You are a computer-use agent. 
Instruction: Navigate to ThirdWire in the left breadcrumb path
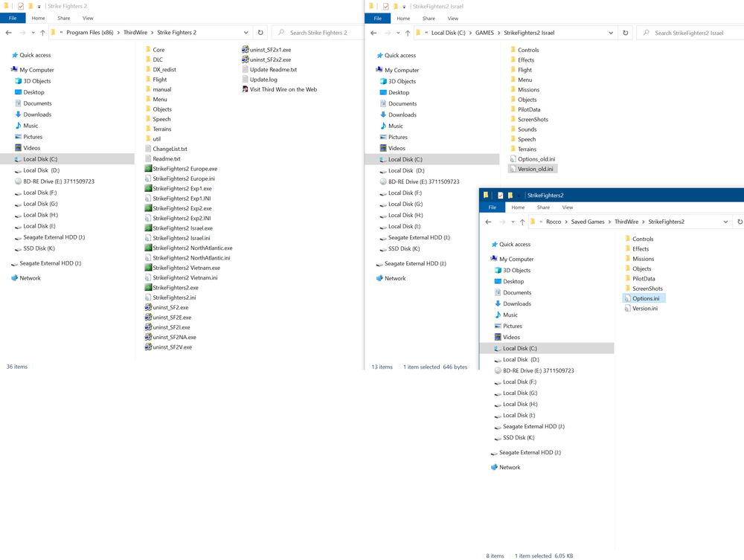coord(135,32)
